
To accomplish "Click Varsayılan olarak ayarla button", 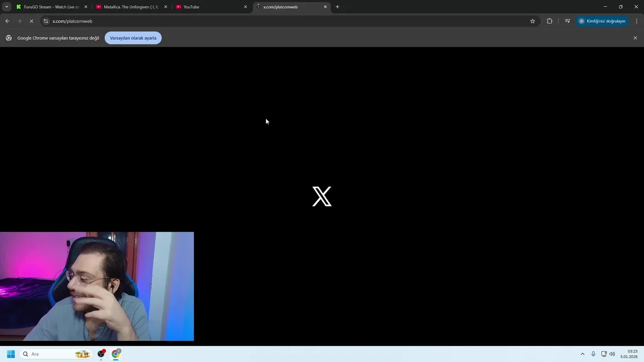I will tap(133, 38).
